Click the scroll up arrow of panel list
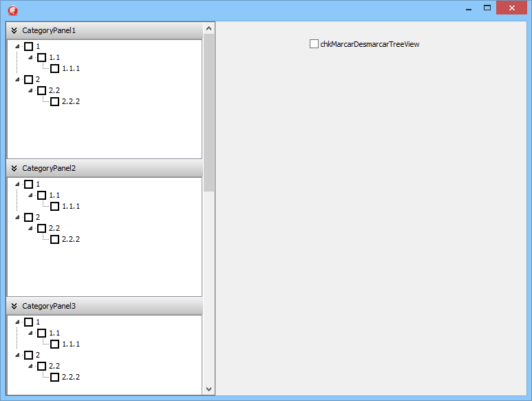 [209, 28]
